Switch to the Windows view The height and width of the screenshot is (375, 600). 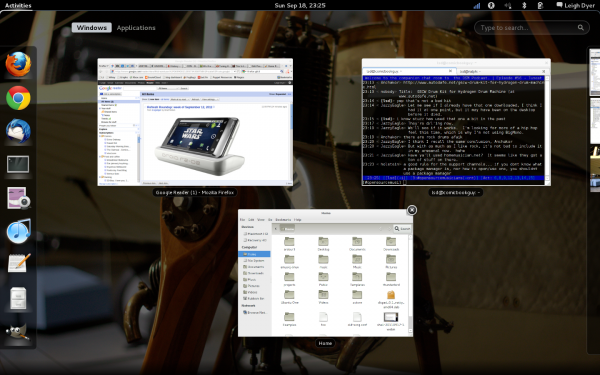91,28
